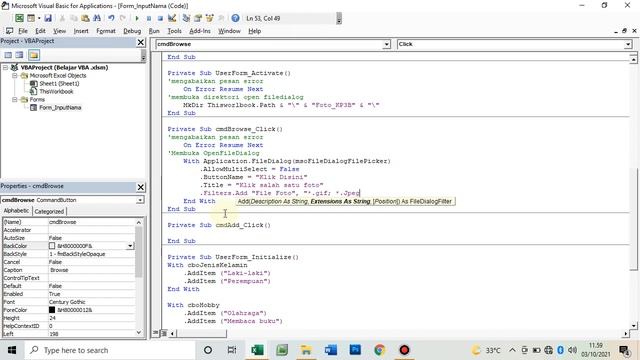Click the Break pause icon
This screenshot has height=360, width=640.
149,18
